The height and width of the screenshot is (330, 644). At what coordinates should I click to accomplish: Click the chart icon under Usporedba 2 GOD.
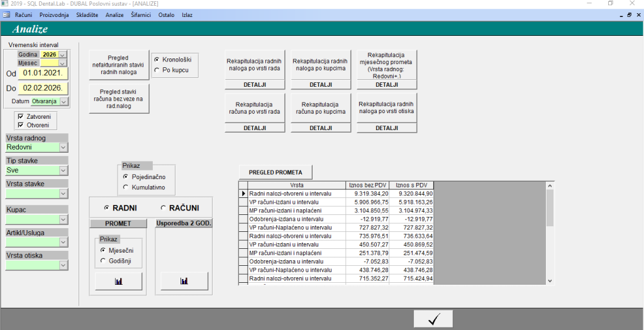(184, 281)
